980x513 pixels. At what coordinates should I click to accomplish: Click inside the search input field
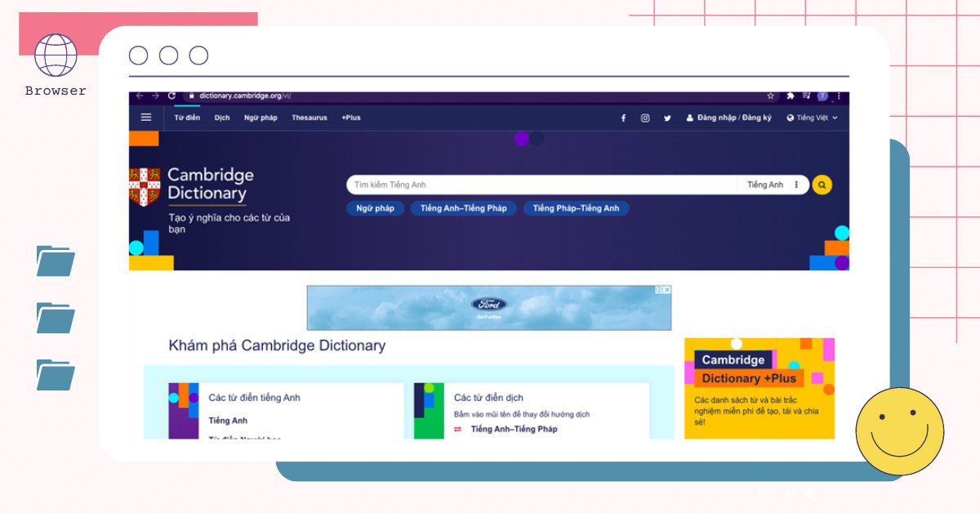click(531, 185)
